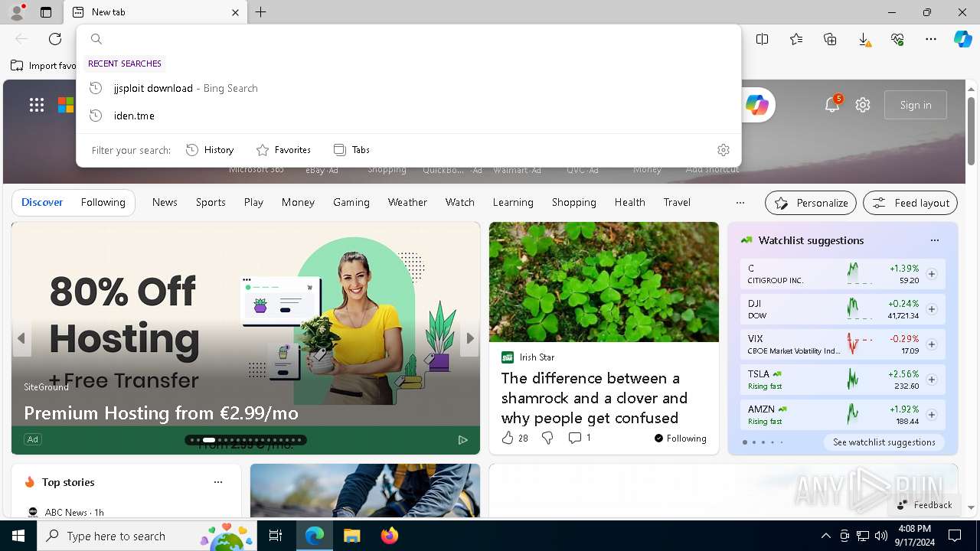The height and width of the screenshot is (551, 980).
Task: Launch Firefox from the taskbar
Action: (390, 536)
